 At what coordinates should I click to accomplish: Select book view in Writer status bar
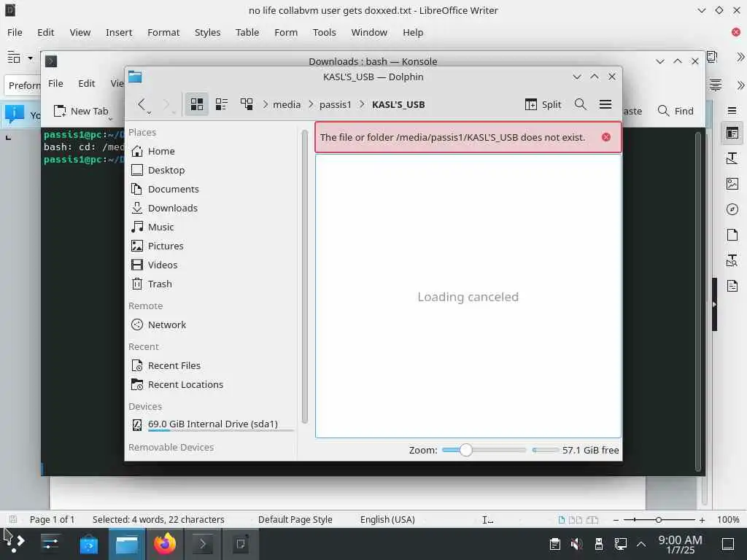point(592,520)
